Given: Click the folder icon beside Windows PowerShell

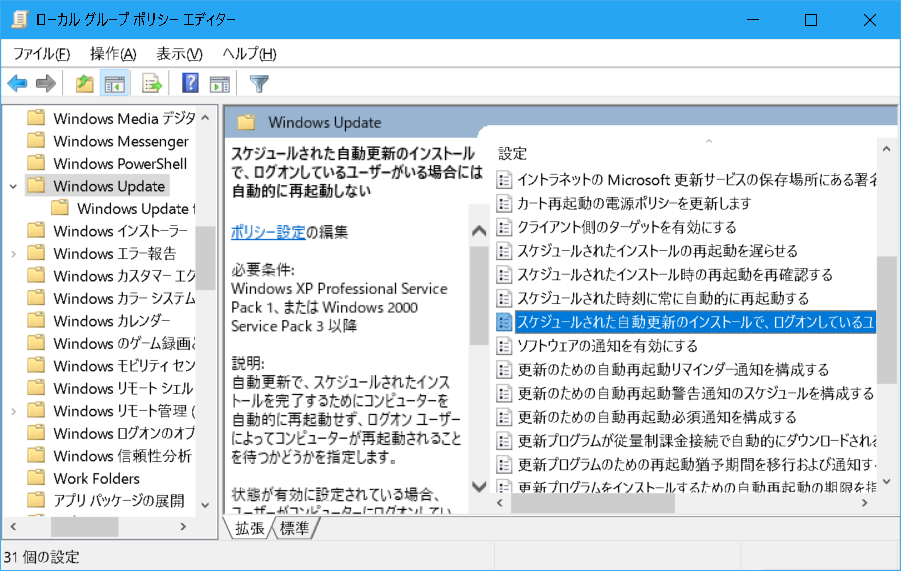Looking at the screenshot, I should coord(36,163).
